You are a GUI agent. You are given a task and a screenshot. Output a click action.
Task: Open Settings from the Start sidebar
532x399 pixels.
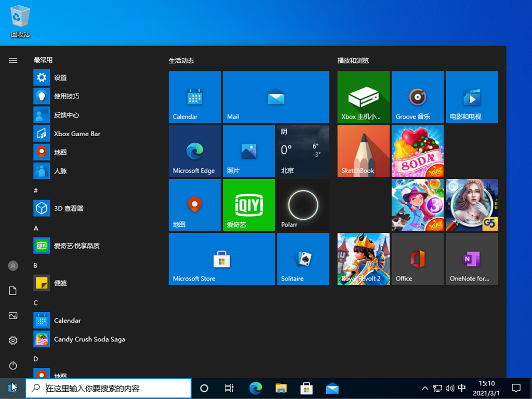click(13, 340)
